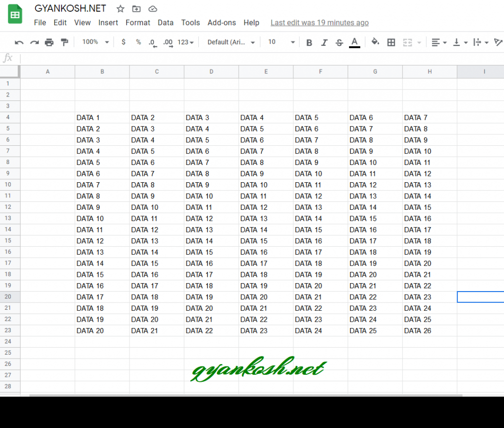The image size is (504, 428).
Task: Toggle strikethrough formatting
Action: [339, 42]
